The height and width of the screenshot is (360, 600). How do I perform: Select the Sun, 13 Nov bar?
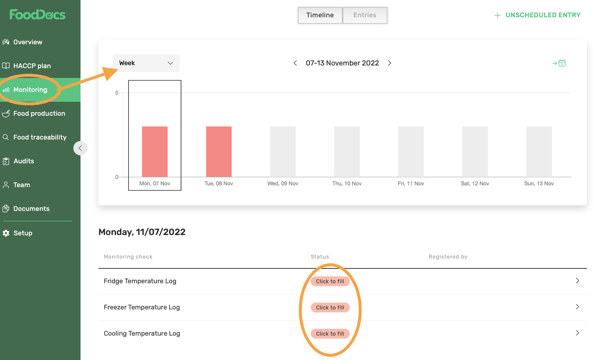pyautogui.click(x=539, y=151)
